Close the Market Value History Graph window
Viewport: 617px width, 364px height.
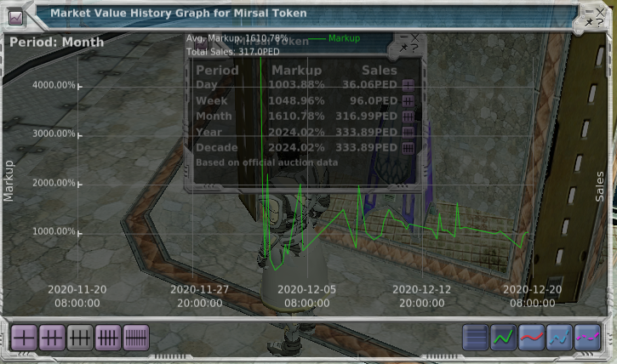600,12
